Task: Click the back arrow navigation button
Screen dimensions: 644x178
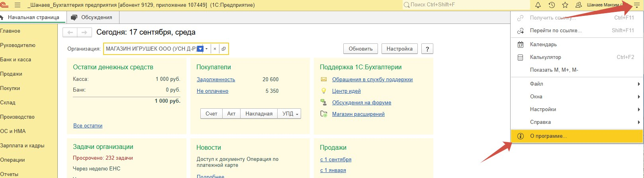Action: tap(70, 33)
